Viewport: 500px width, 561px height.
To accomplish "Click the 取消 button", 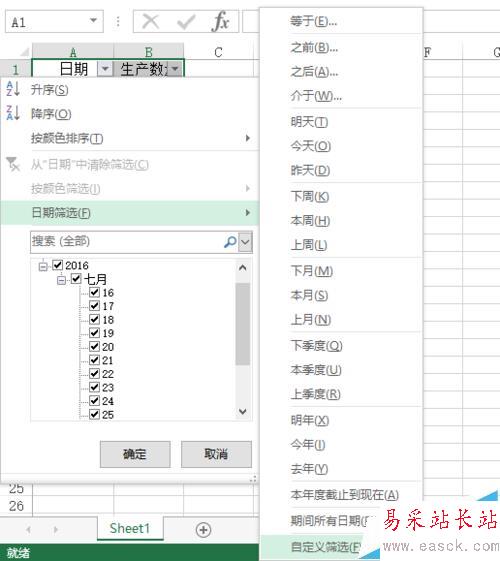I will pos(216,454).
